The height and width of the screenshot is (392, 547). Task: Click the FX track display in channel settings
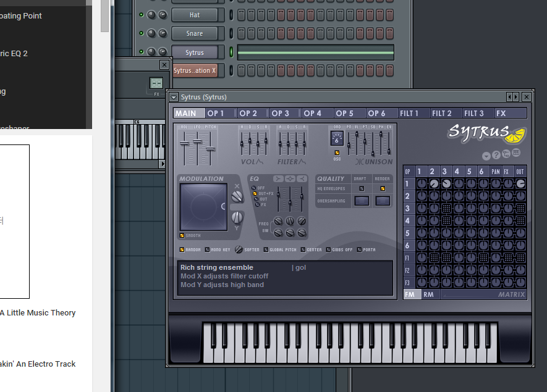tap(156, 83)
